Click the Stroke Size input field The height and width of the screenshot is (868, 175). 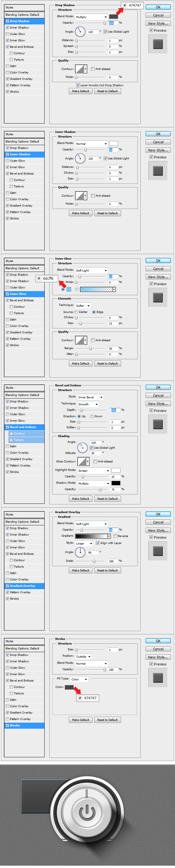coord(113,650)
